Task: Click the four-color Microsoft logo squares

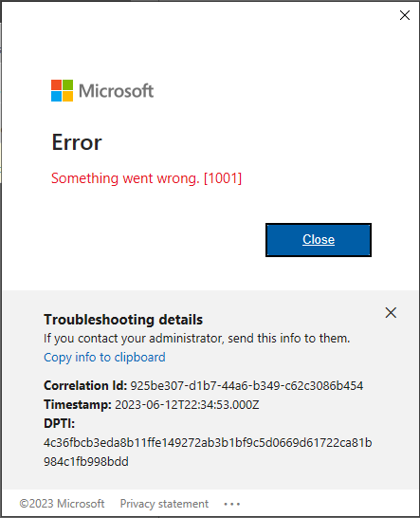Action: pos(62,90)
